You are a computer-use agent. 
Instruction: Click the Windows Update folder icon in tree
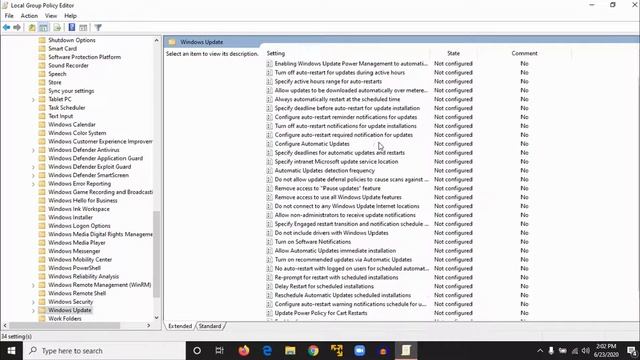(42, 310)
